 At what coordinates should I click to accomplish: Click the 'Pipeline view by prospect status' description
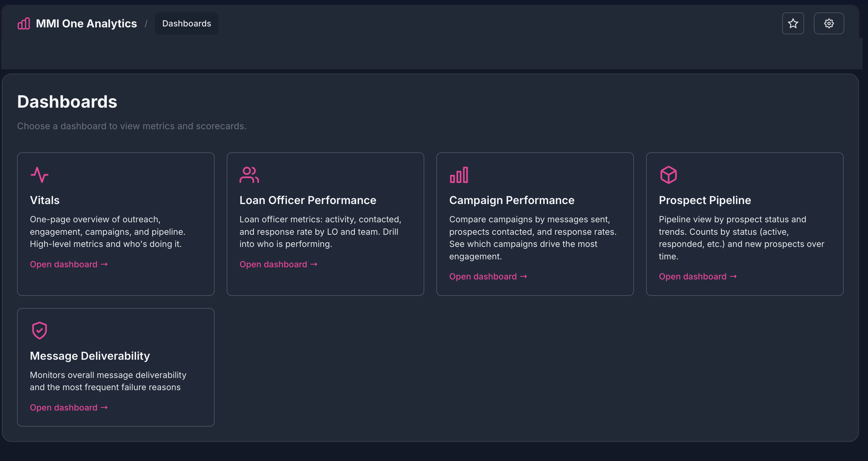(x=741, y=238)
